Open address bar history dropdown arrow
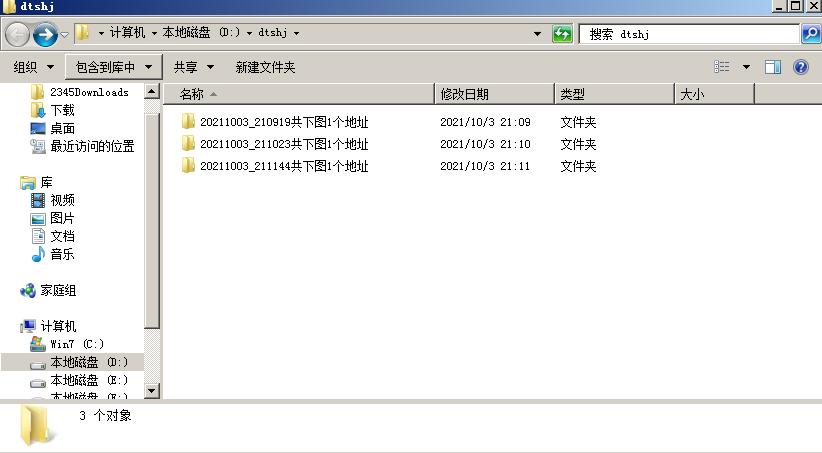The image size is (822, 453). pos(537,34)
